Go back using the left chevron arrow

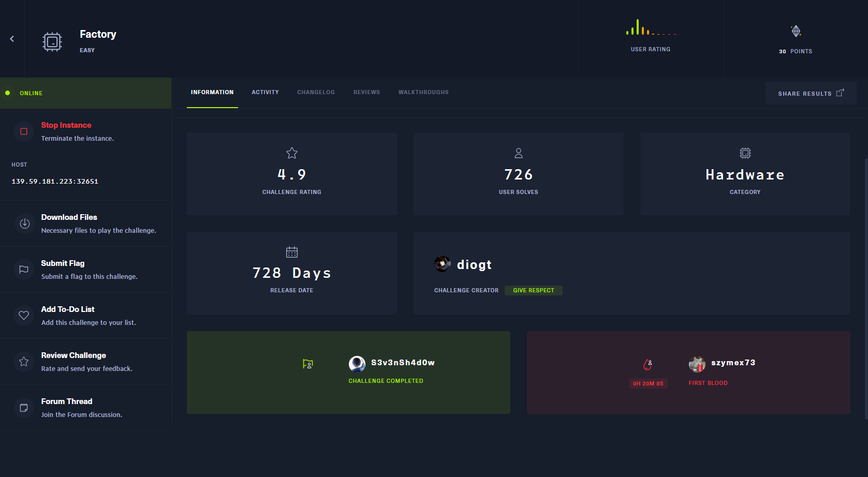[x=12, y=39]
